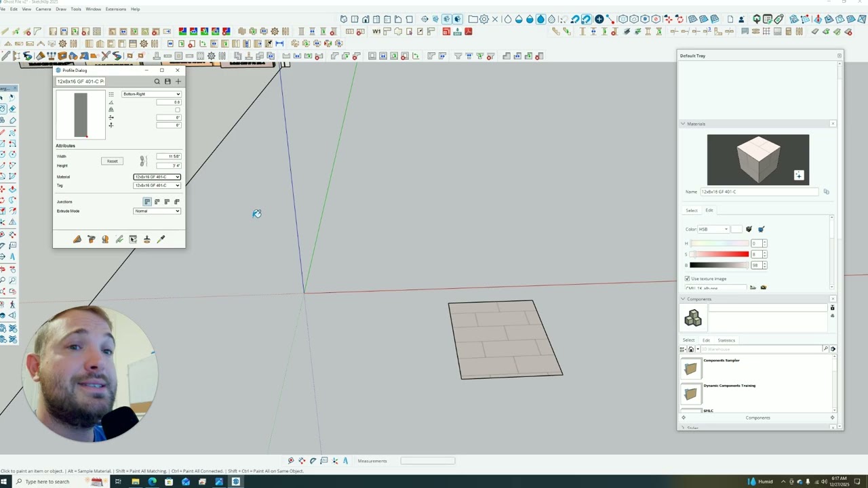
Task: Click the Width value field
Action: [167, 157]
